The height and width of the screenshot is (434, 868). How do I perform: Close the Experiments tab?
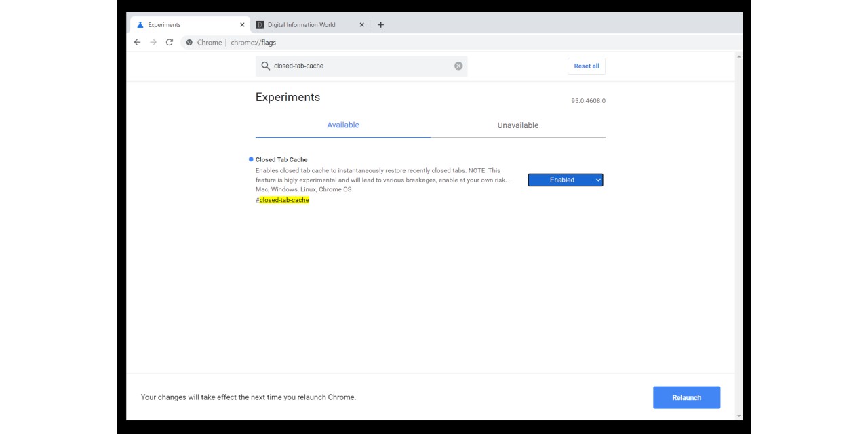pos(242,25)
